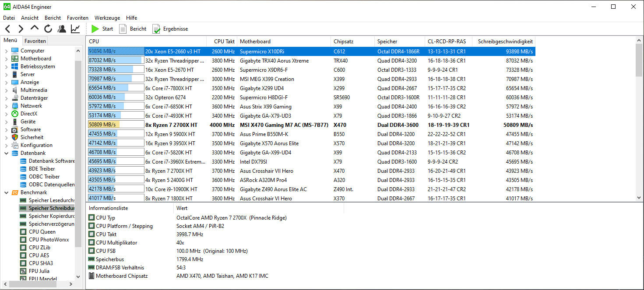Select the Motherboard icon in the tree
The width and height of the screenshot is (644, 290).
coord(15,59)
